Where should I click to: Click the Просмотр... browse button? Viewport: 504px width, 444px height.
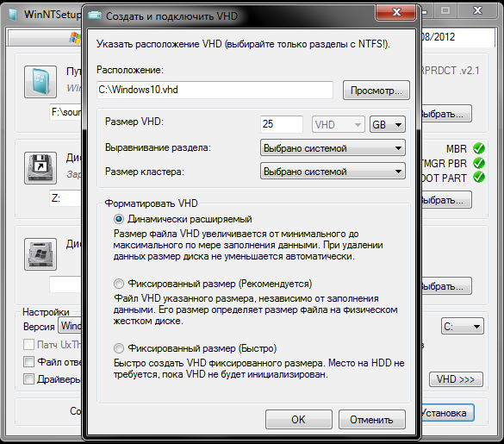tap(376, 91)
